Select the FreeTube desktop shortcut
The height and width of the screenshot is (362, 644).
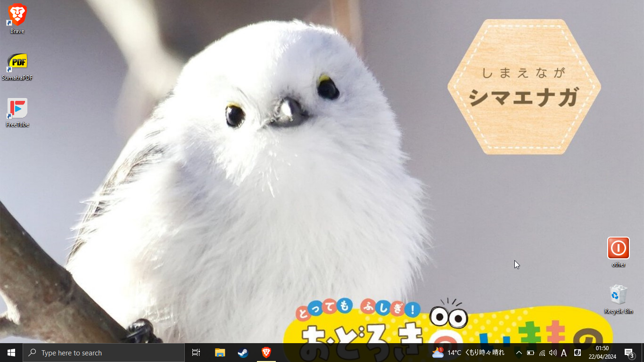tap(17, 113)
